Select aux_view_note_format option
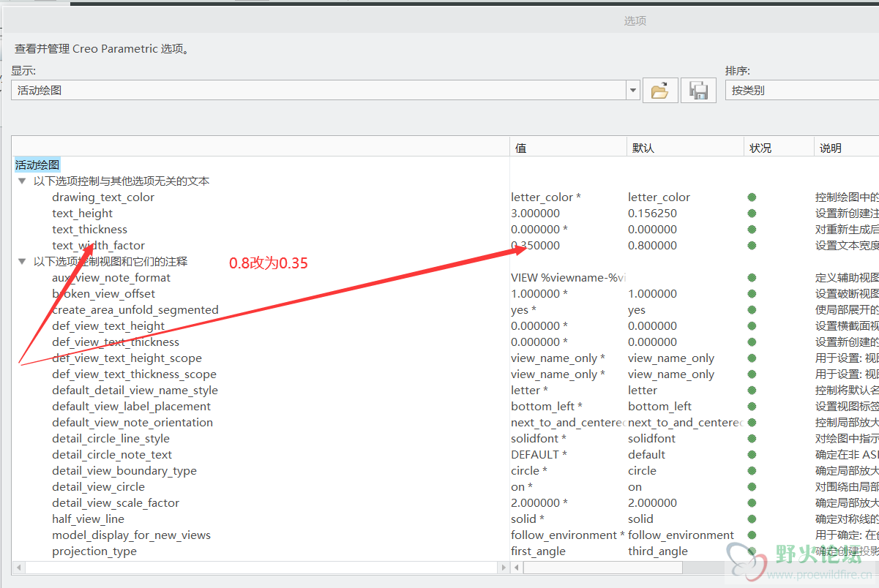 point(111,278)
